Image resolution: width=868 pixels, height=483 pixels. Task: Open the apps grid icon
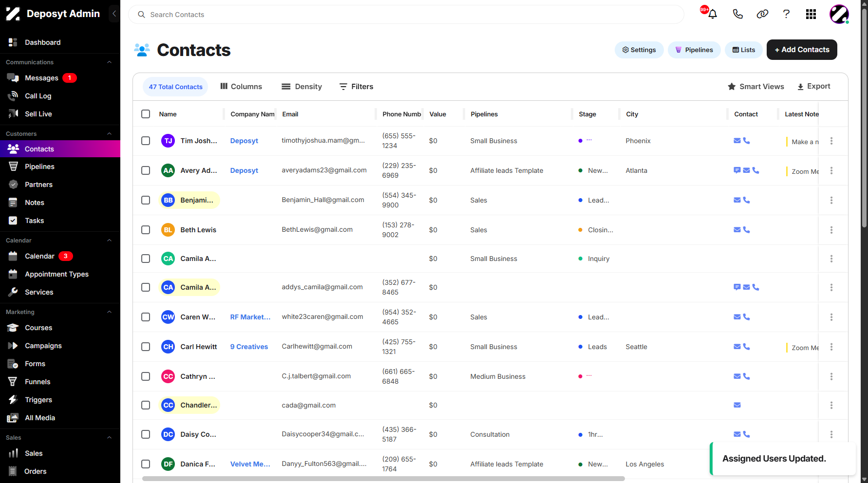pos(811,14)
